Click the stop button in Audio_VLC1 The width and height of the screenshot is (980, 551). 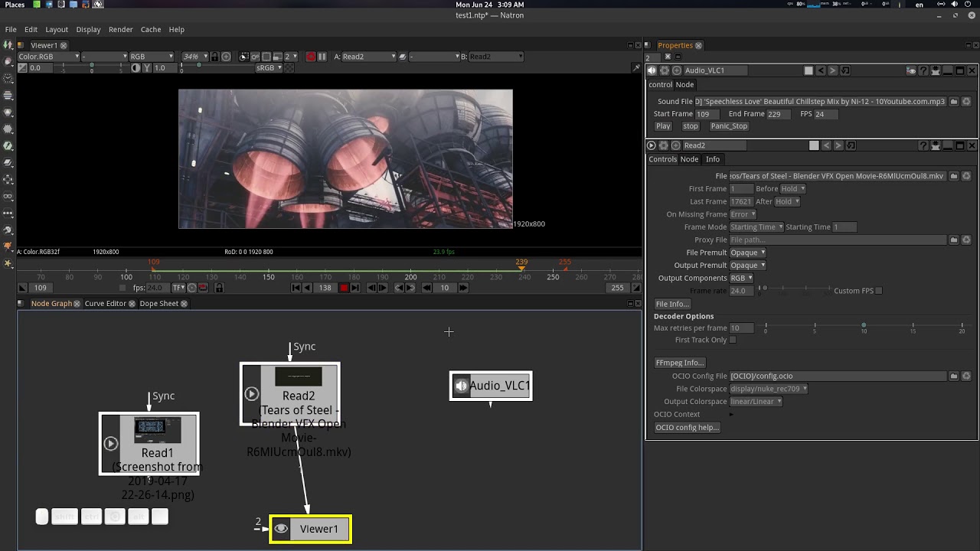691,126
